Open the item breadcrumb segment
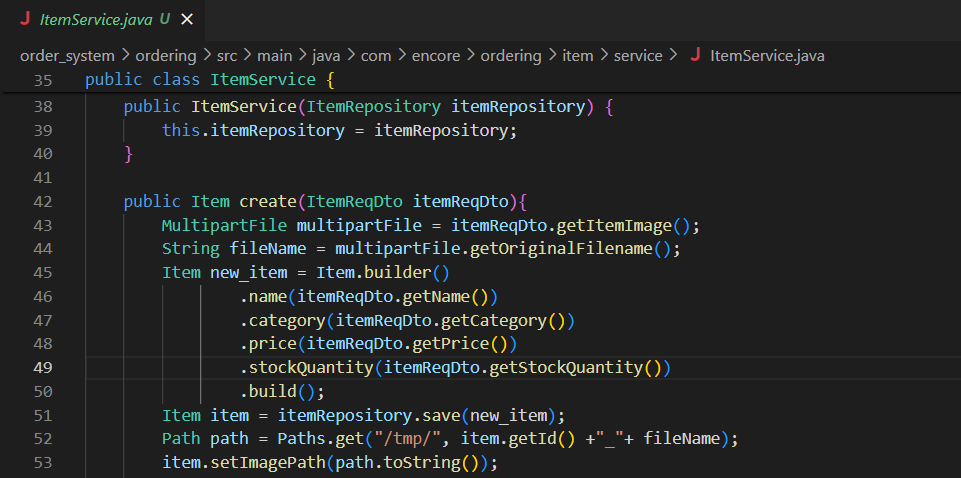This screenshot has height=478, width=961. 577,56
